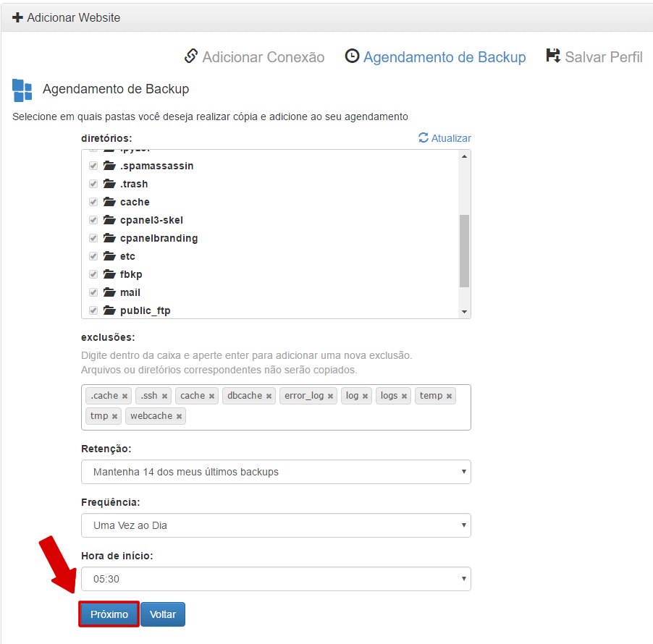Toggle the public_ftp directory checkbox
This screenshot has width=653, height=644.
click(93, 310)
